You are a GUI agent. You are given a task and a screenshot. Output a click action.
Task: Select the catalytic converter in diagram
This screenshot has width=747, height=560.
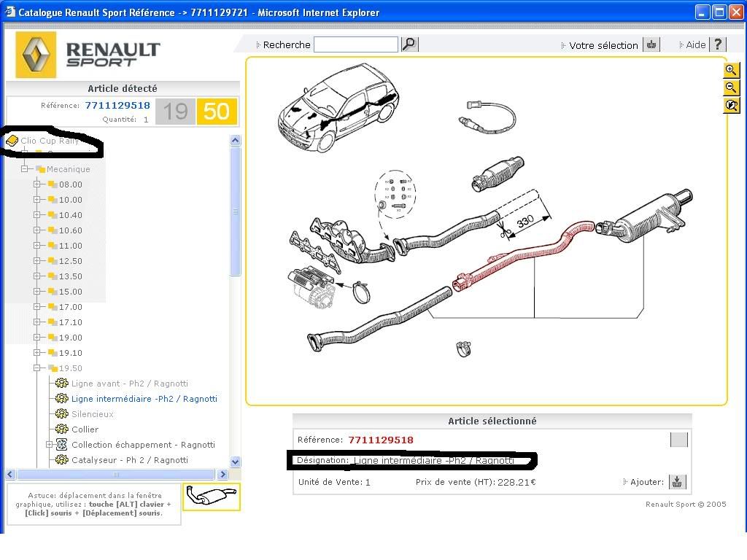coord(498,174)
